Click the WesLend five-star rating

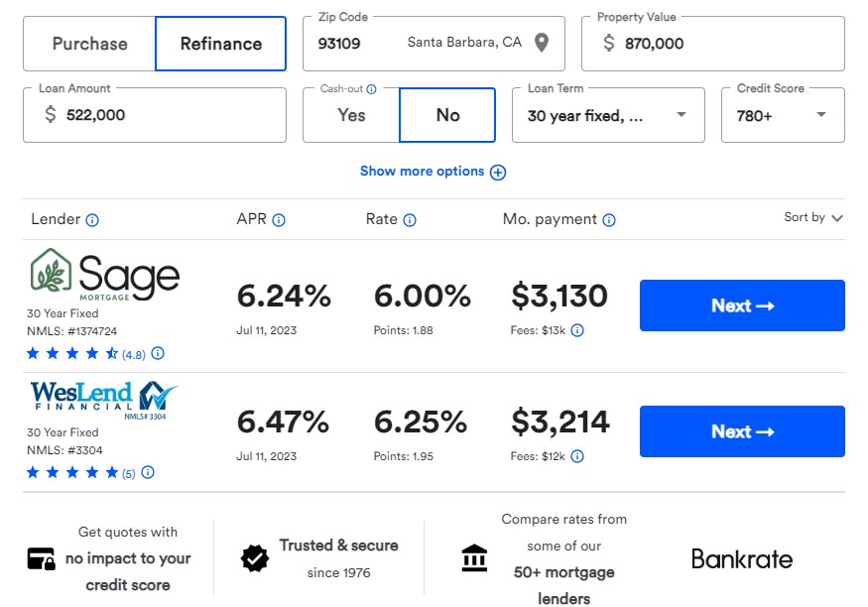72,472
